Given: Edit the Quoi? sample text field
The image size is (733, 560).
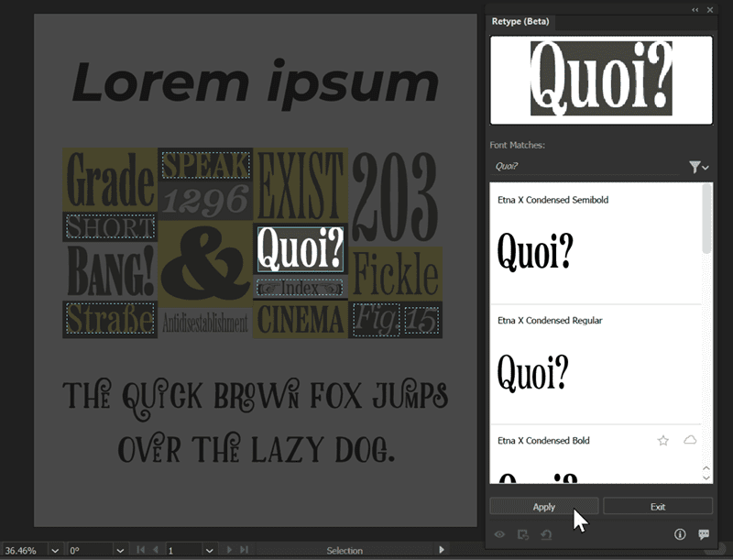Looking at the screenshot, I should tap(585, 167).
